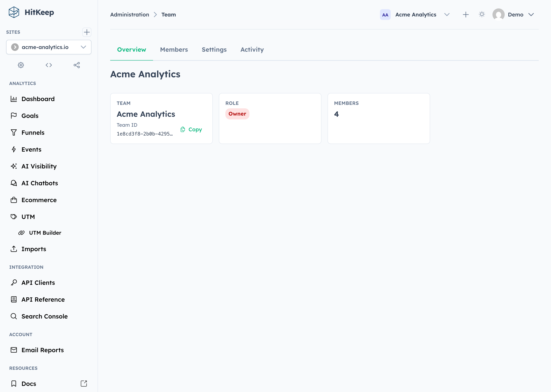This screenshot has width=551, height=392.
Task: Click the members count '4'
Action: (x=336, y=114)
